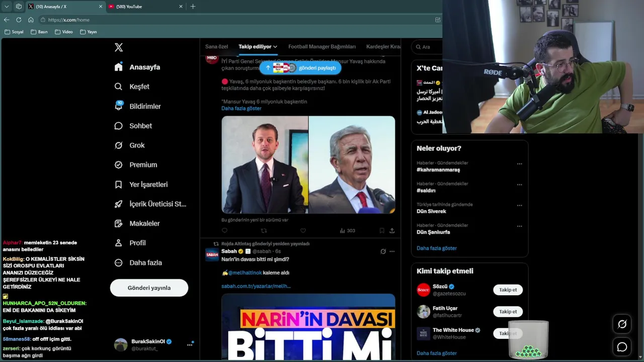
Task: Repost the Mansur Yavaş post
Action: [x=264, y=230]
